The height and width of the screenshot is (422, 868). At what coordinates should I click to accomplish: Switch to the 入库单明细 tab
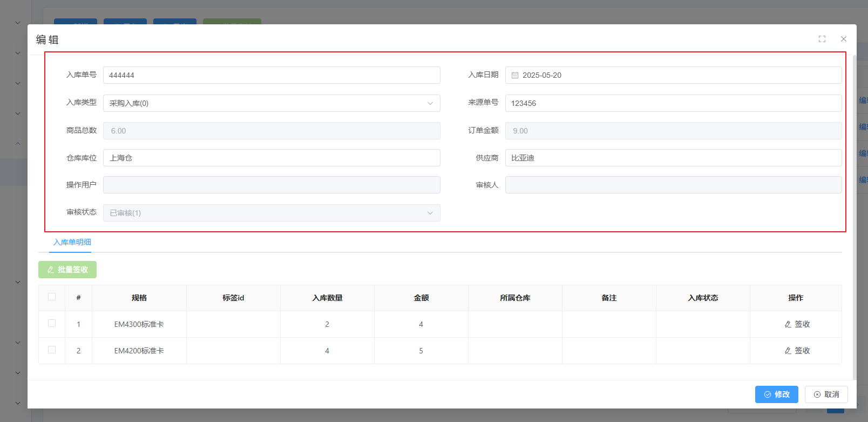72,242
